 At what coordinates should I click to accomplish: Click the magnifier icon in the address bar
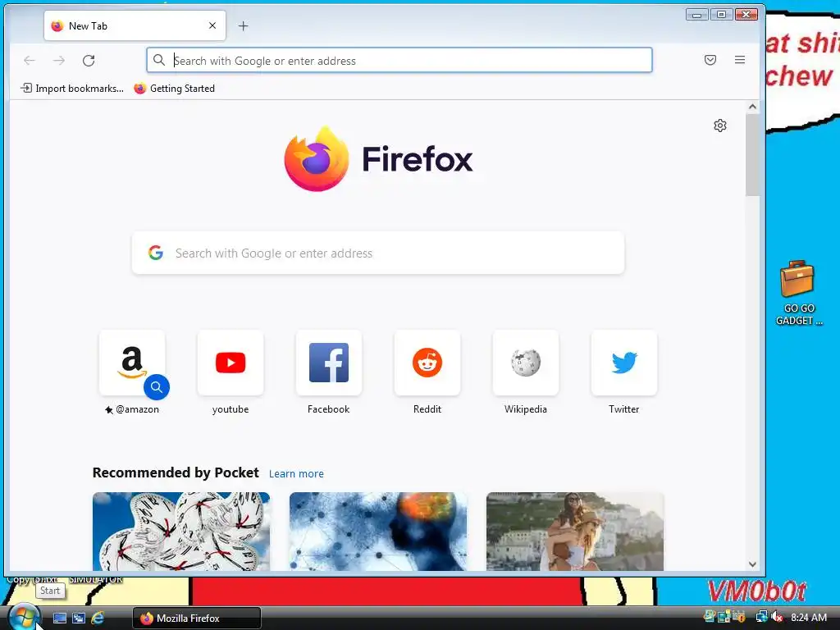pos(159,60)
